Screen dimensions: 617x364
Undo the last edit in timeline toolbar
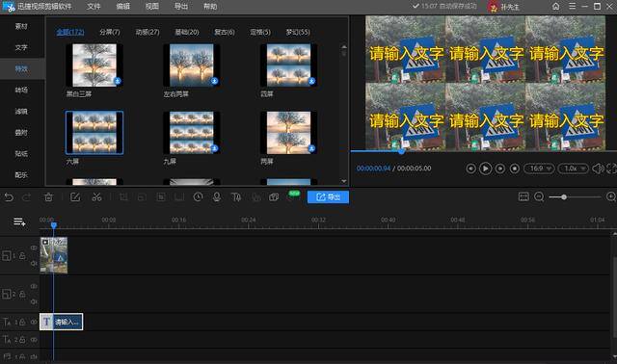[x=9, y=197]
